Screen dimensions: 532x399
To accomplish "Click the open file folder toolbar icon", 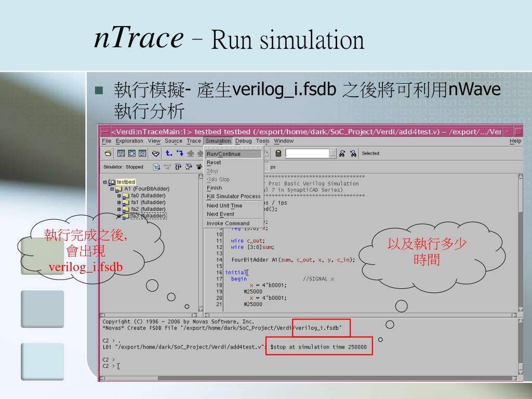I will [x=108, y=153].
